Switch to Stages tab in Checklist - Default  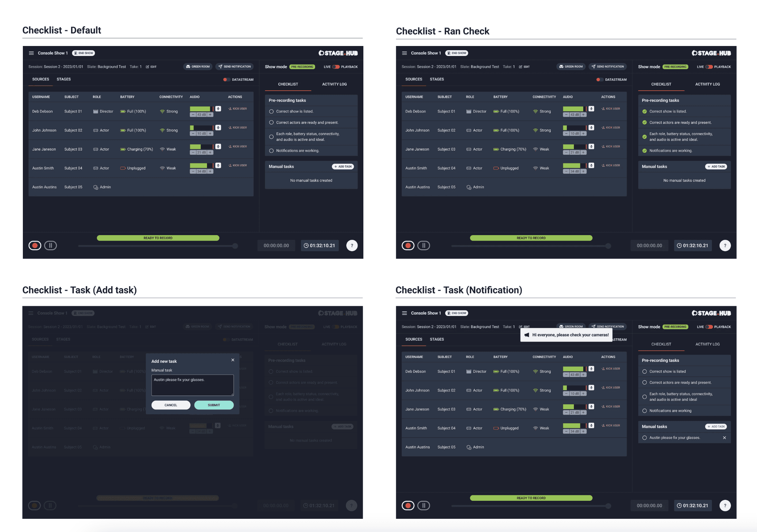(x=64, y=79)
